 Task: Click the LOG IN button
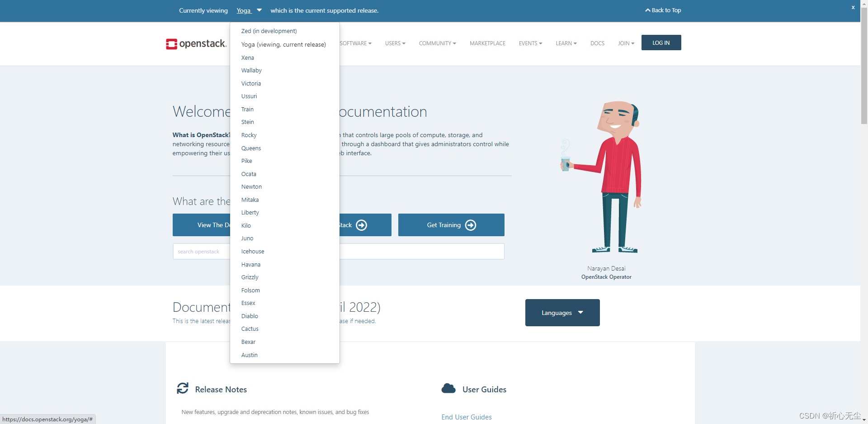click(661, 42)
